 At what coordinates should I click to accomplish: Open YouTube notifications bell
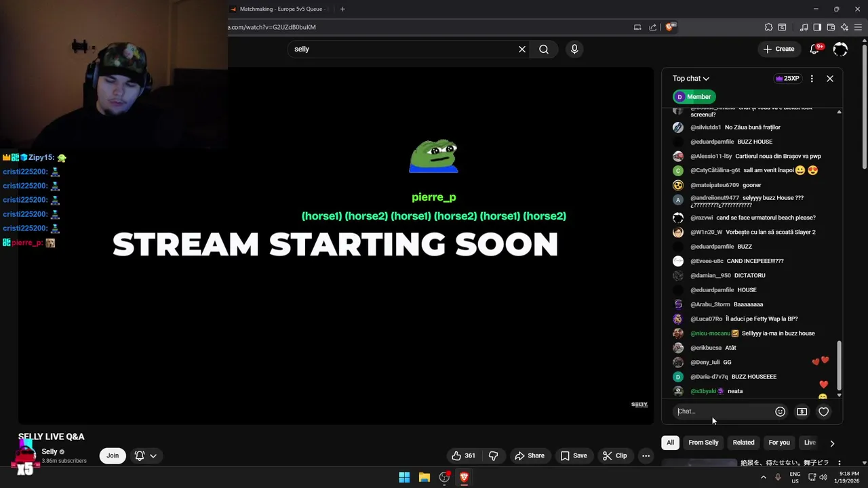click(x=815, y=49)
